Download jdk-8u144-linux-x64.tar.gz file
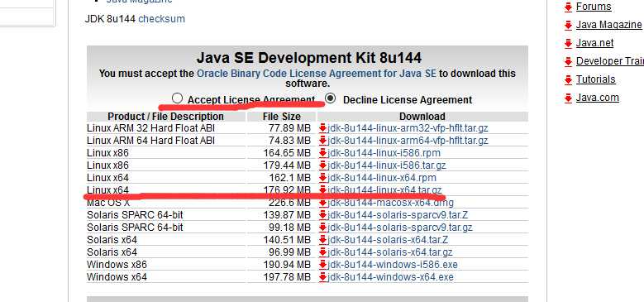Screen dimensions: 644x302 (x=384, y=190)
